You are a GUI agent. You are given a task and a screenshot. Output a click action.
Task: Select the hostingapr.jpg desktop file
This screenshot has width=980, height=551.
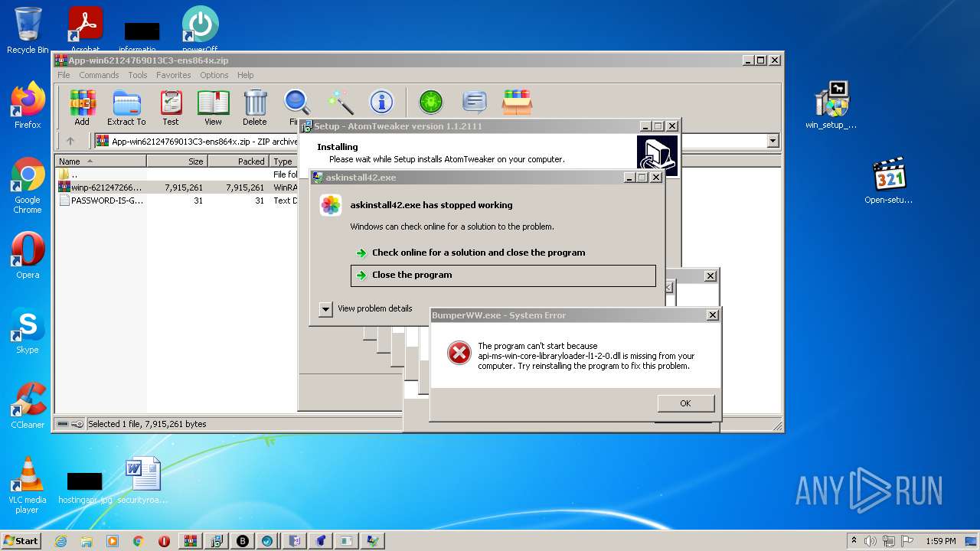(x=85, y=487)
